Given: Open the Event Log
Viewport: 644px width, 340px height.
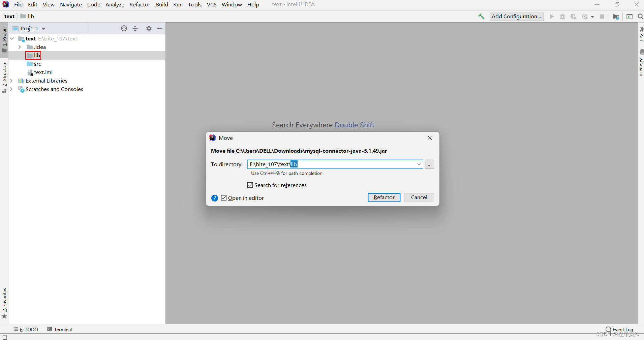Looking at the screenshot, I should [x=619, y=329].
